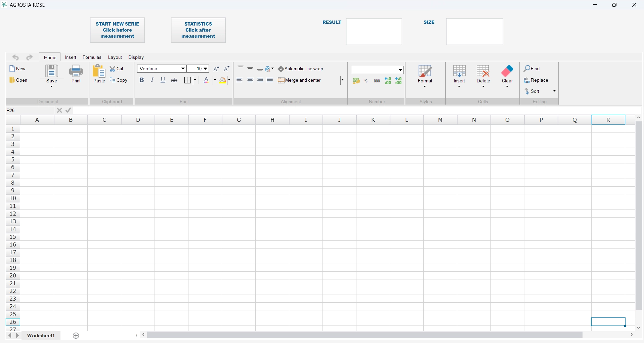This screenshot has width=644, height=343.
Task: Cancel the formula entry with X
Action: [x=59, y=110]
